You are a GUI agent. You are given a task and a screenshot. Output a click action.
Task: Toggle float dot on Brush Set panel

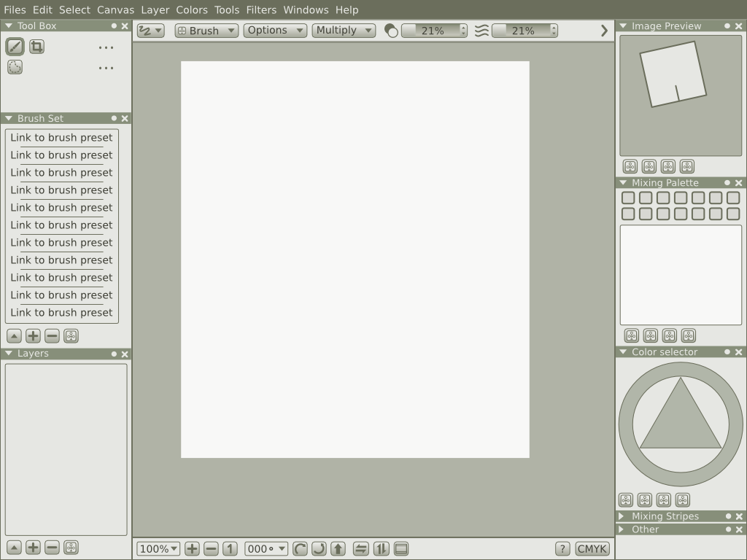click(114, 118)
